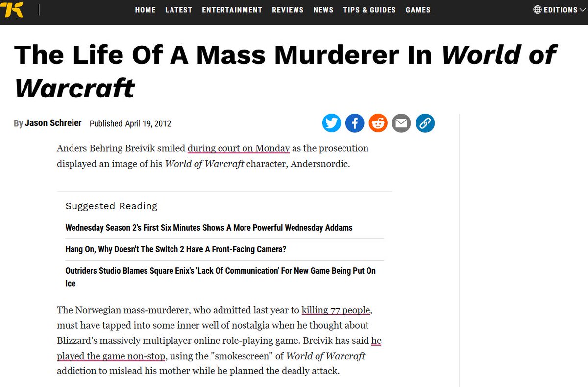Select the 'Published April 19, 2012' date

point(130,123)
